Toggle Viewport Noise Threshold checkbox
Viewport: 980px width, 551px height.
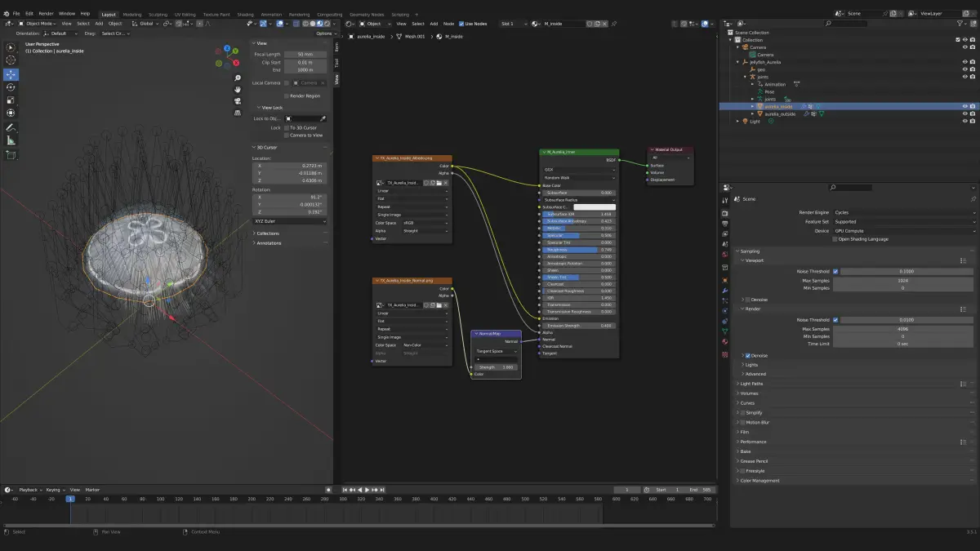point(835,271)
